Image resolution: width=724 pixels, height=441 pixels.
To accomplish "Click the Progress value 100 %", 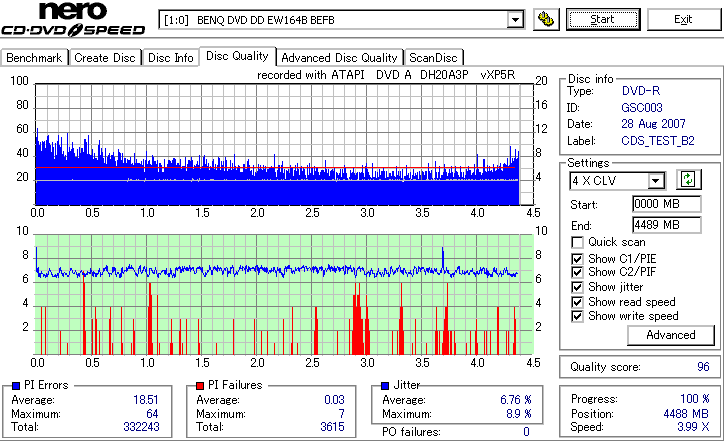I will coord(695,399).
